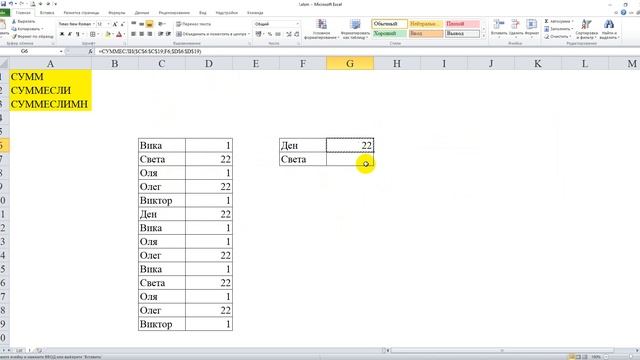Viewport: 640px width, 360px height.
Task: Align text to middle of cell
Action: pyautogui.click(x=142, y=24)
